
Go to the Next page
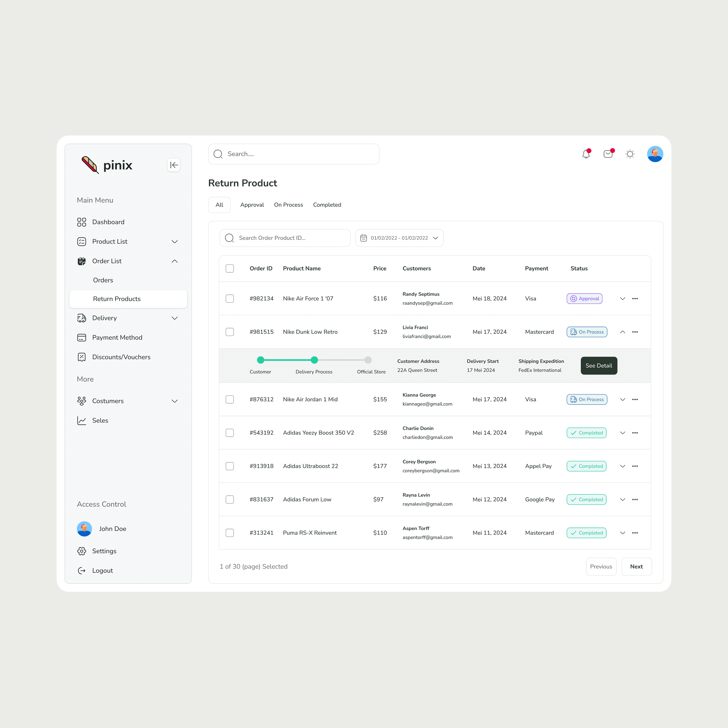click(x=636, y=567)
